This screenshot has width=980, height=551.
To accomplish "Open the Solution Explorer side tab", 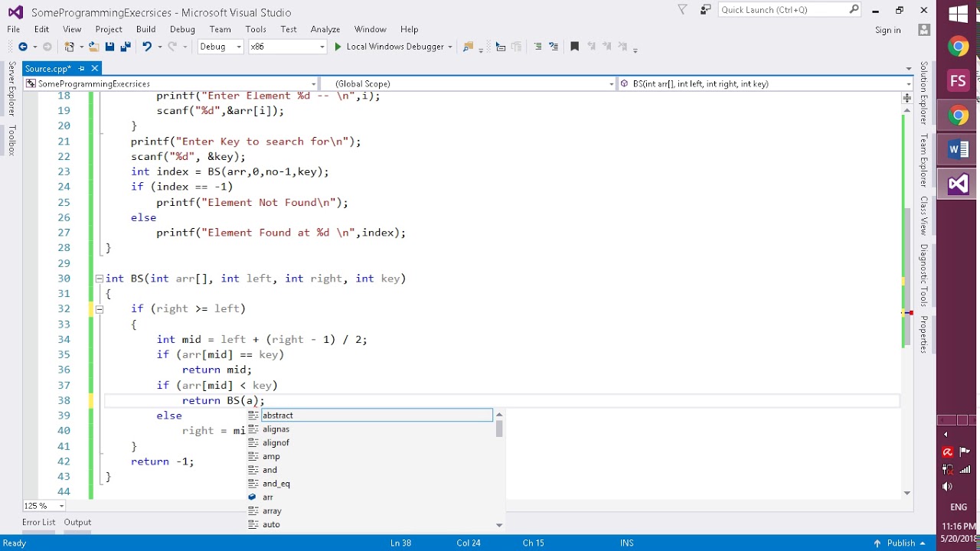I will (924, 93).
